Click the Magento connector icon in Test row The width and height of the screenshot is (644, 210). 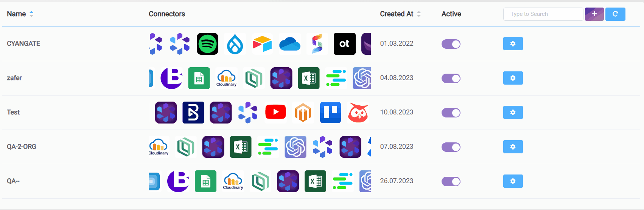(x=303, y=112)
